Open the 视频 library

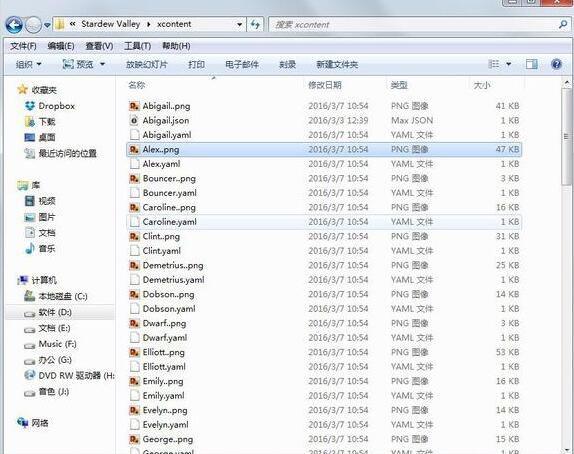click(x=40, y=201)
